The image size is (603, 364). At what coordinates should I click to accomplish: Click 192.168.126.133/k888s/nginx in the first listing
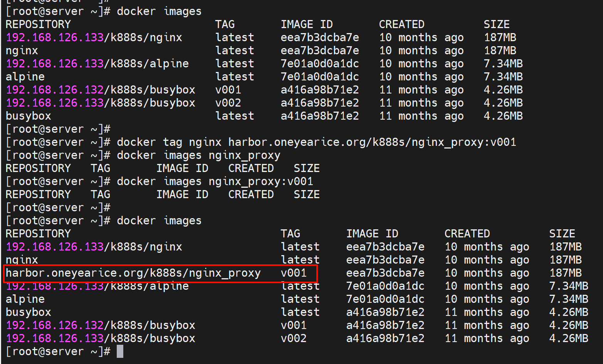(x=94, y=38)
